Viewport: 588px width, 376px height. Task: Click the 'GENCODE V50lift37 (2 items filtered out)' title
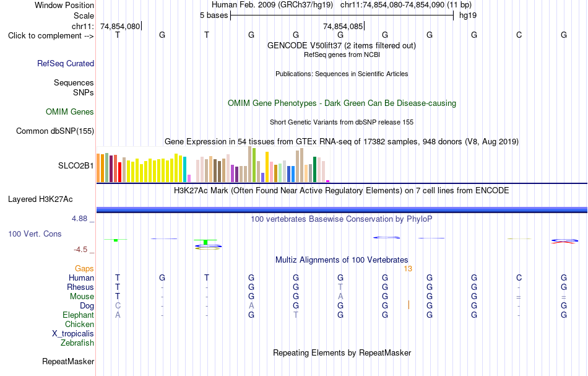pos(342,45)
